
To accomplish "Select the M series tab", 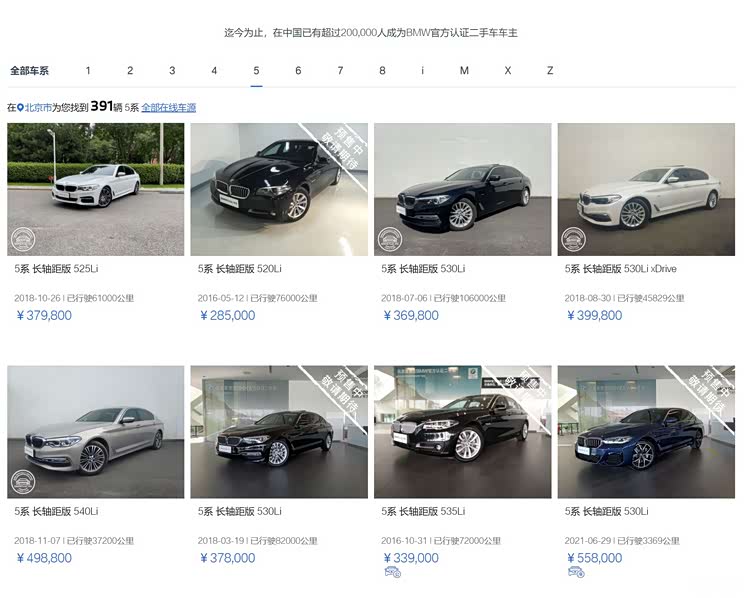I will pos(464,71).
